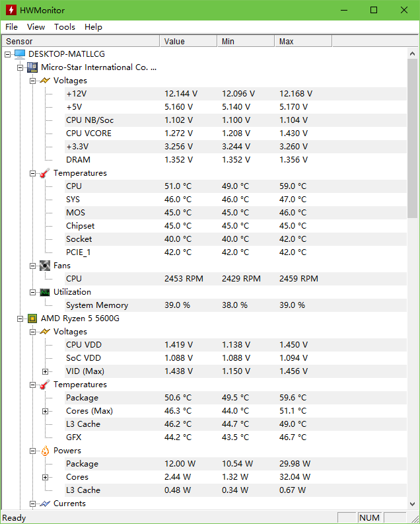This screenshot has width=420, height=524.
Task: Click the AMD Ryzen 5 5600G processor icon
Action: click(32, 318)
